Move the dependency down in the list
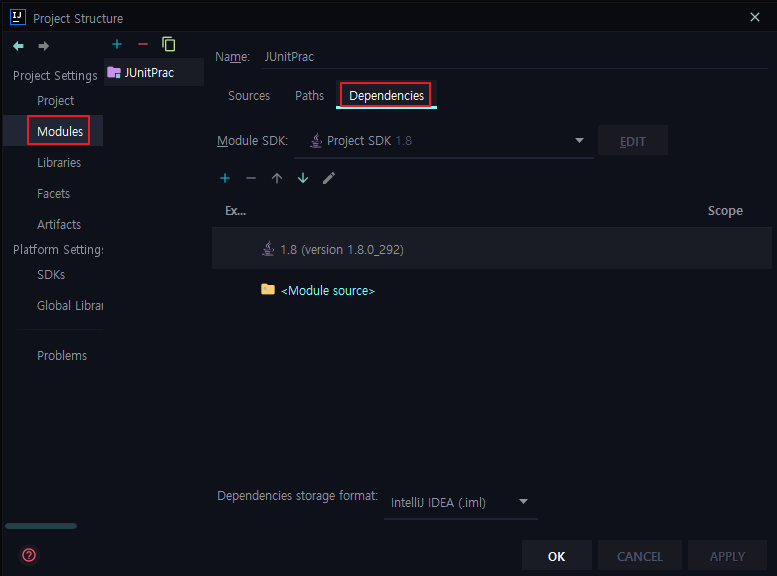Image resolution: width=777 pixels, height=576 pixels. point(303,178)
